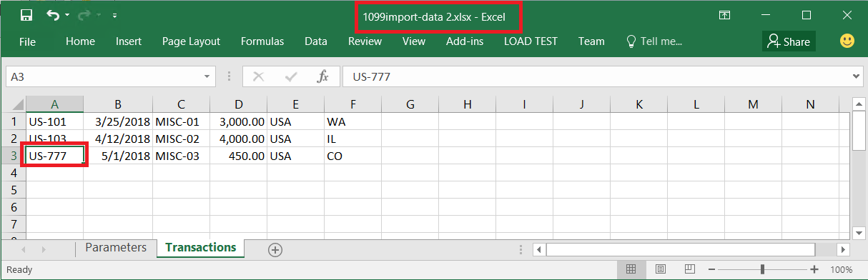Save the workbook using the floppy disk icon
This screenshot has width=868, height=280.
click(26, 15)
